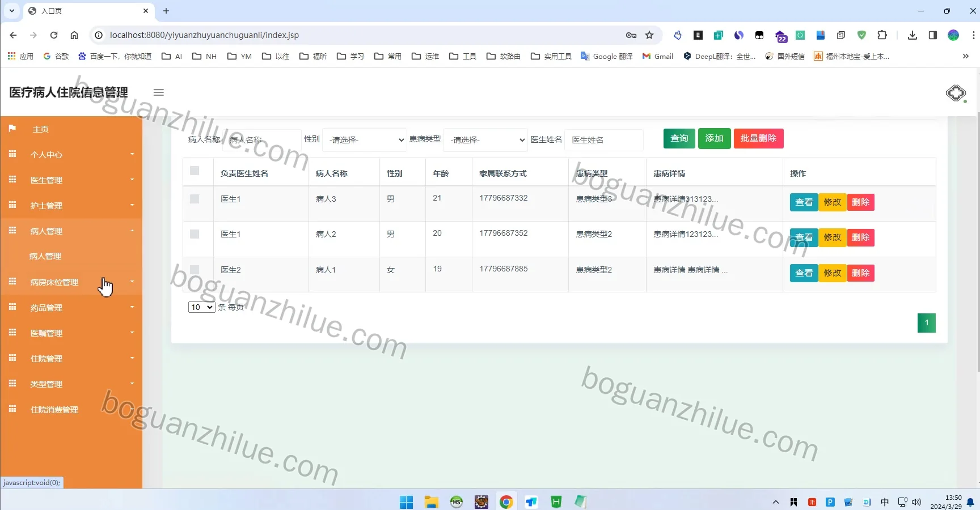
Task: Expand the 住院管理 sidebar menu
Action: tap(71, 358)
